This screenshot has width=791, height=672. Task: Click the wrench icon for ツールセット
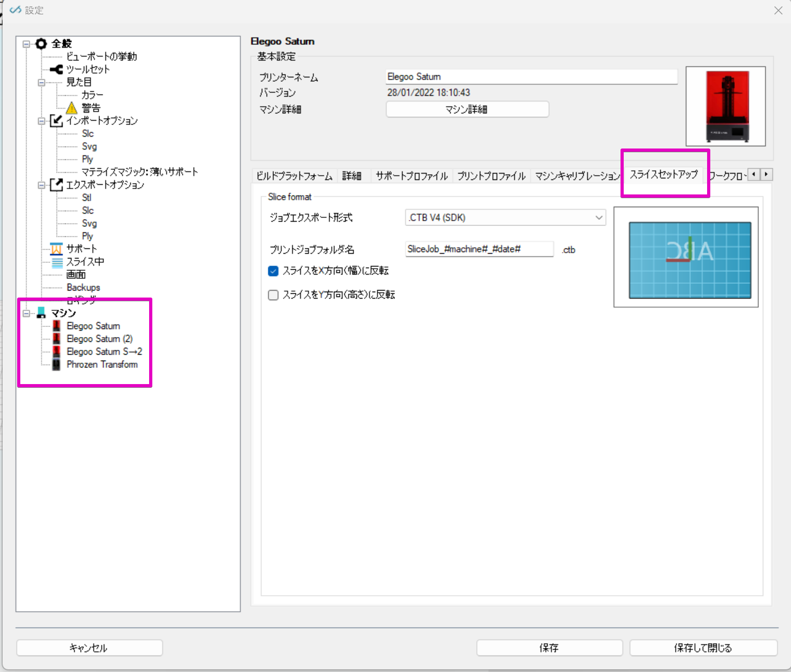[56, 69]
